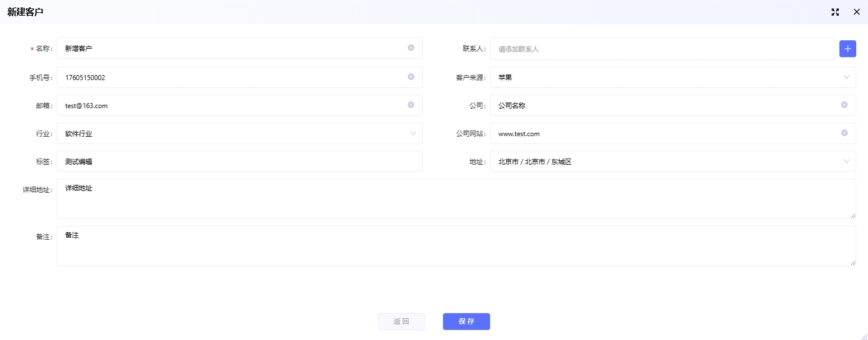
Task: Clear the 公司 company name field
Action: click(x=844, y=105)
